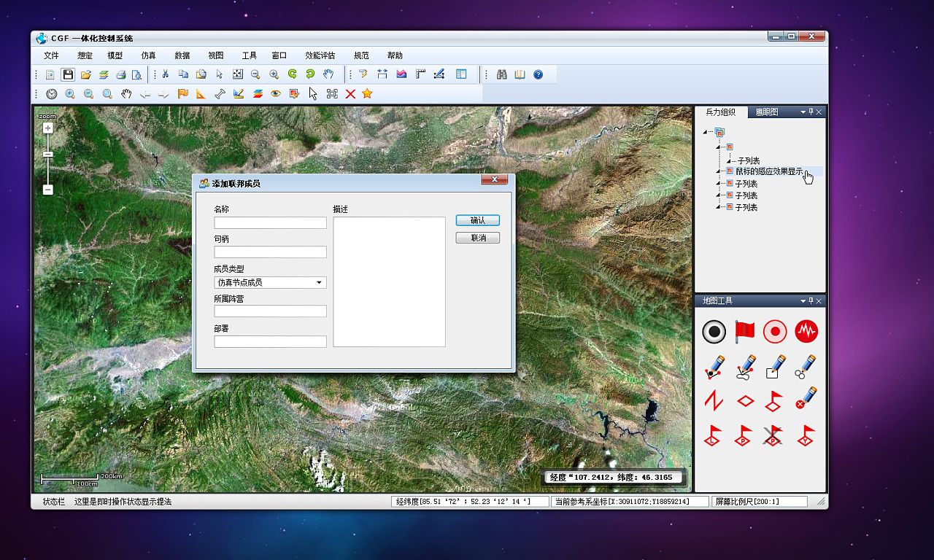
Task: Select the crossed-out P flag marker
Action: point(773,436)
